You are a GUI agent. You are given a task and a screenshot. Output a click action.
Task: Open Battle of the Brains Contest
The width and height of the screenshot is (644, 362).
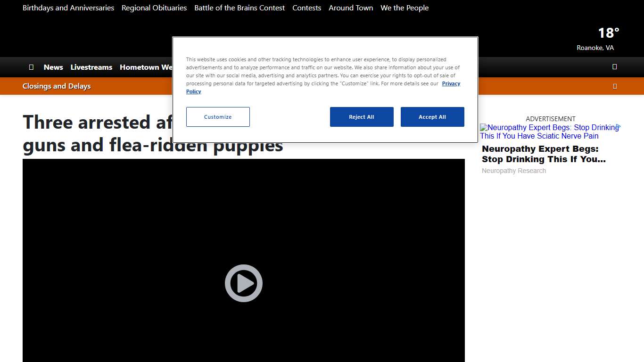(239, 8)
